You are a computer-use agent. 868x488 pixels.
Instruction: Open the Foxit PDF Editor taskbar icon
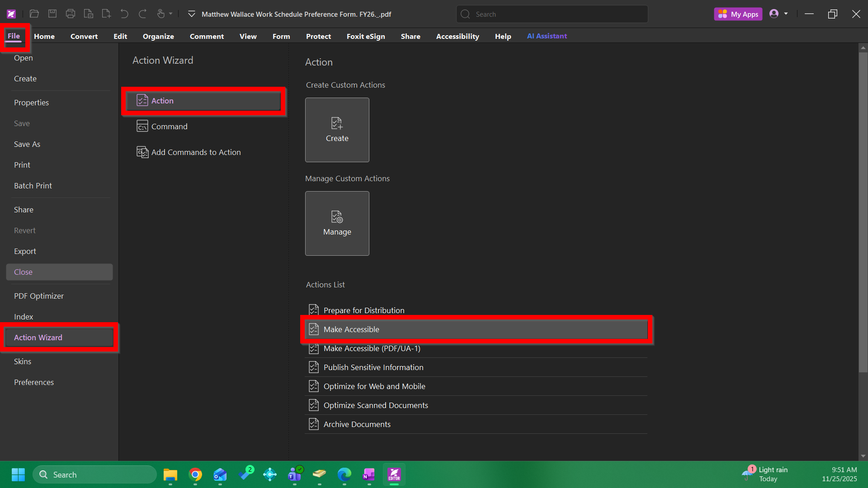click(x=394, y=474)
